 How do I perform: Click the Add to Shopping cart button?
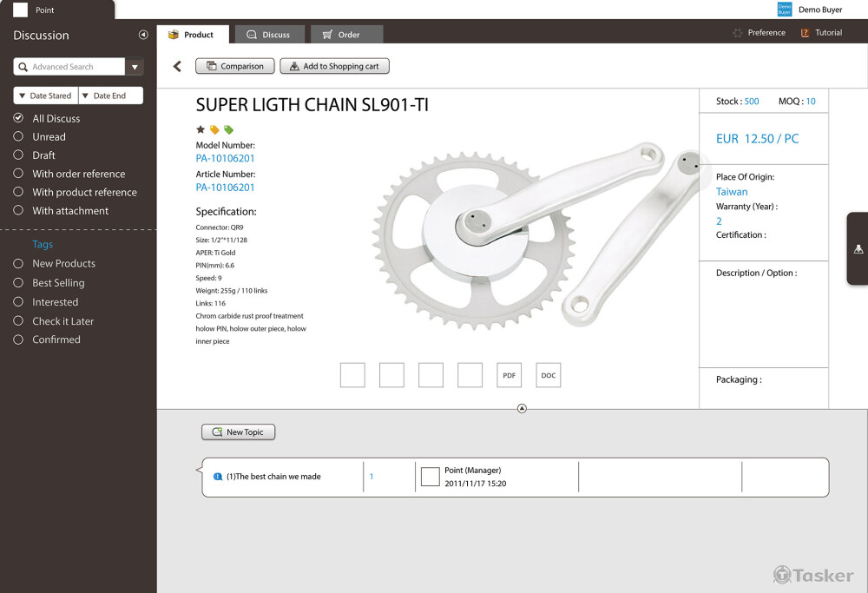click(x=334, y=66)
